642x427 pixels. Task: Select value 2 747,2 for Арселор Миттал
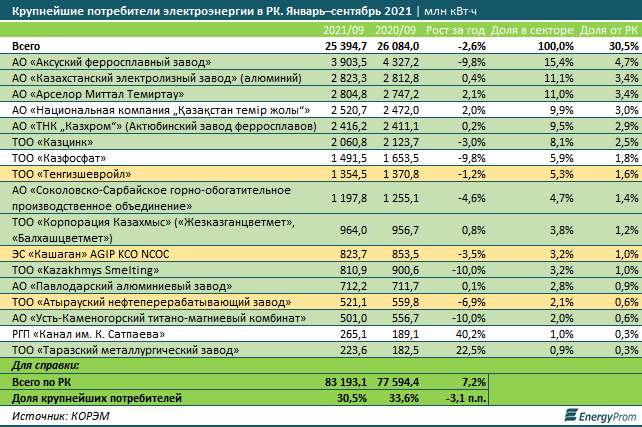(401, 94)
